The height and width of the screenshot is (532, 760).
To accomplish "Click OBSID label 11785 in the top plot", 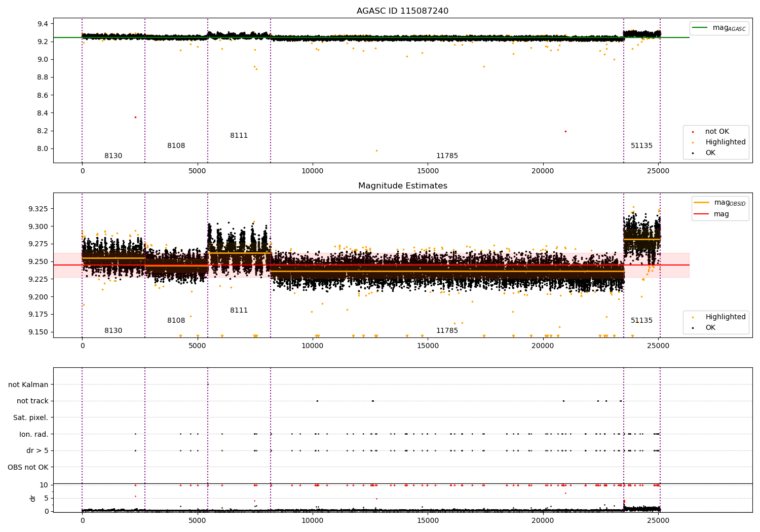I will (x=447, y=156).
